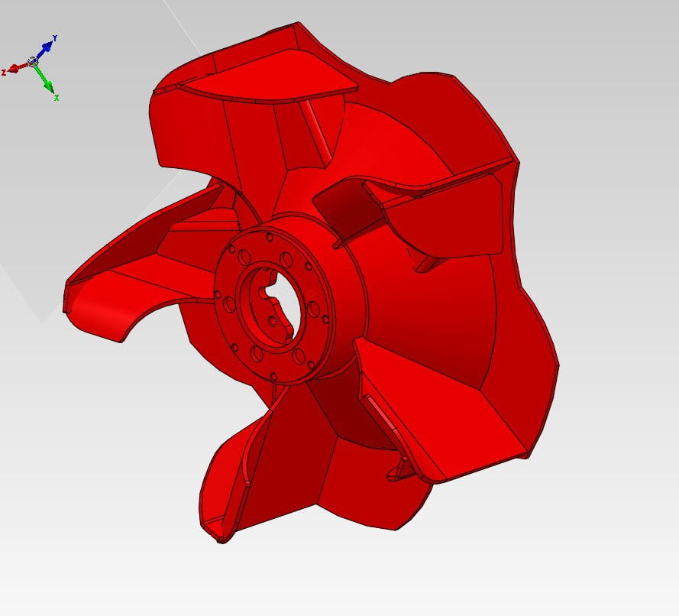Click the red Z axis label
The image size is (679, 616).
pos(4,72)
